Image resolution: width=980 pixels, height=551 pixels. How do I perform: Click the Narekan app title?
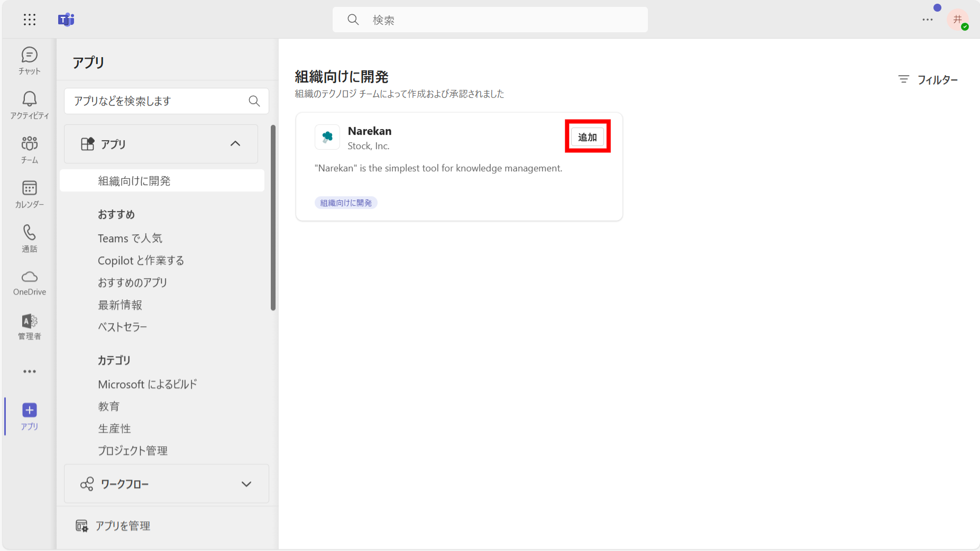coord(370,131)
